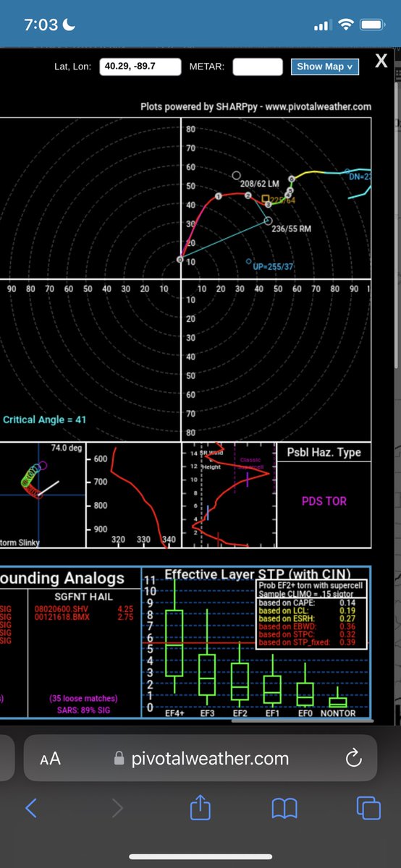The image size is (401, 868).
Task: Click the EF1 box plot label
Action: click(273, 713)
